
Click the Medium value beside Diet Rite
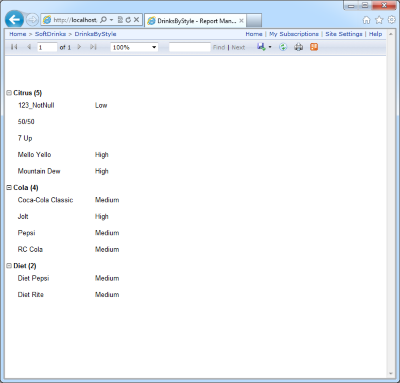point(107,295)
